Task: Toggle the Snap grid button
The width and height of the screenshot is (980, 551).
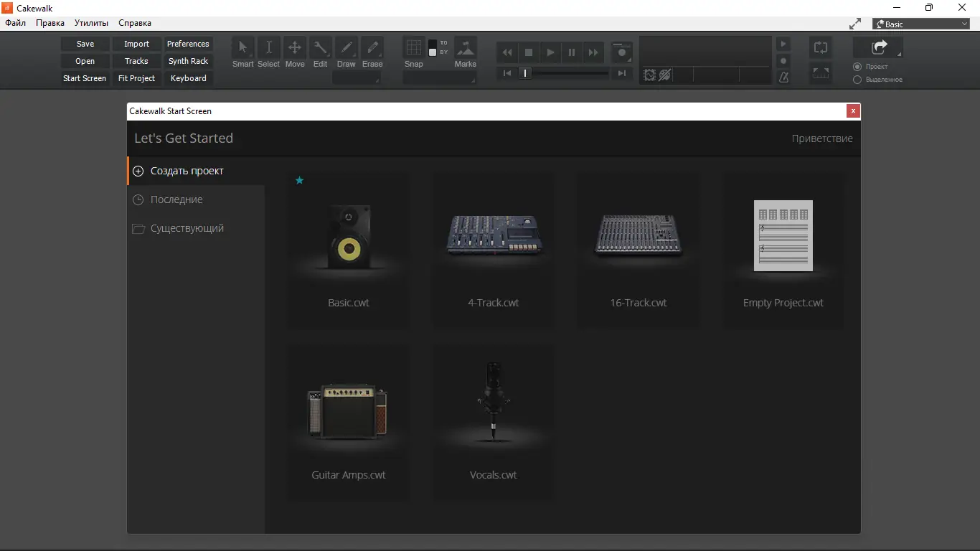Action: tap(414, 48)
